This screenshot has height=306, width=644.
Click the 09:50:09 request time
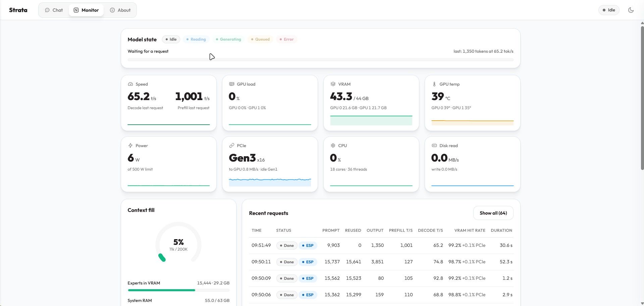[x=261, y=278]
